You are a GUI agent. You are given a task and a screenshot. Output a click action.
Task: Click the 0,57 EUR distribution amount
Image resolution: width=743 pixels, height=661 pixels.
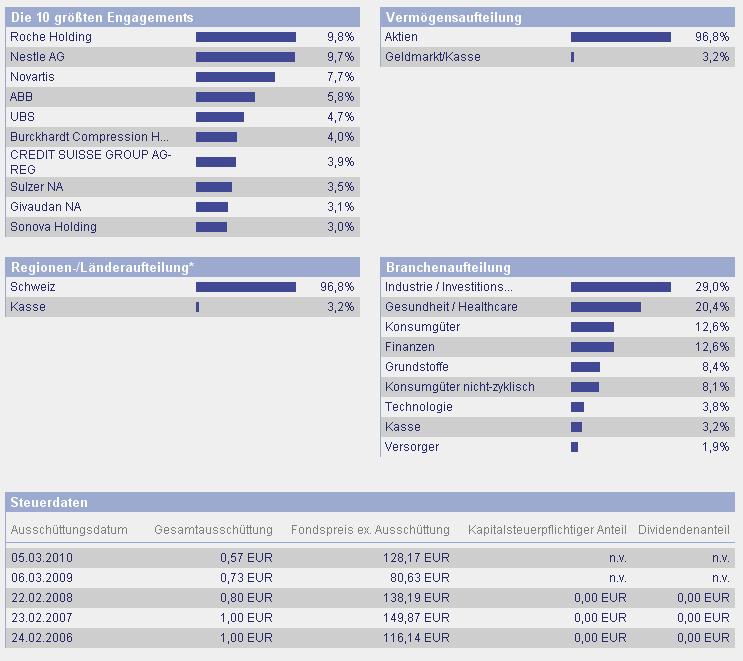coord(246,558)
